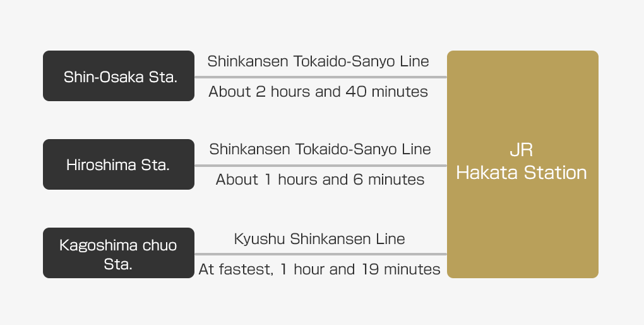Click the word 'Kyushu' in bottom line label
Screen dimensions: 644x325
point(259,239)
